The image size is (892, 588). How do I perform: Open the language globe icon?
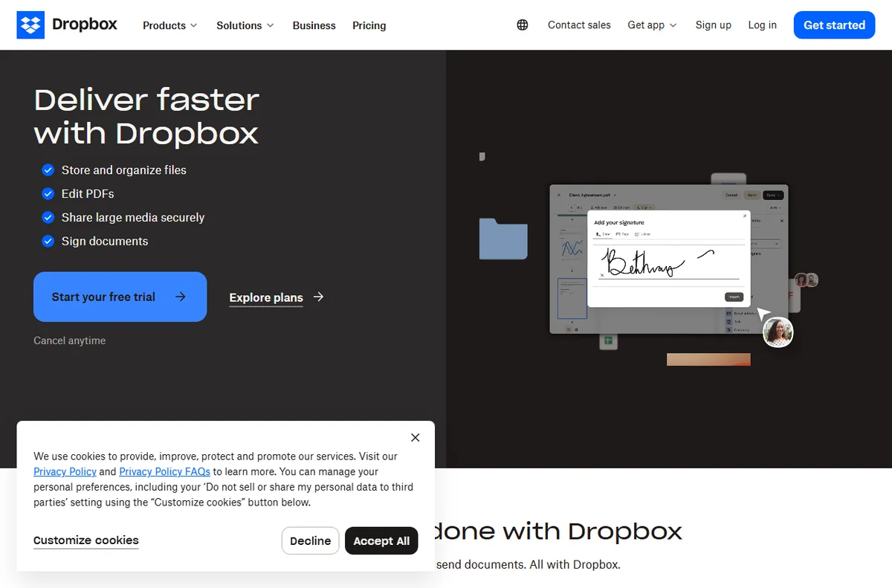(523, 25)
